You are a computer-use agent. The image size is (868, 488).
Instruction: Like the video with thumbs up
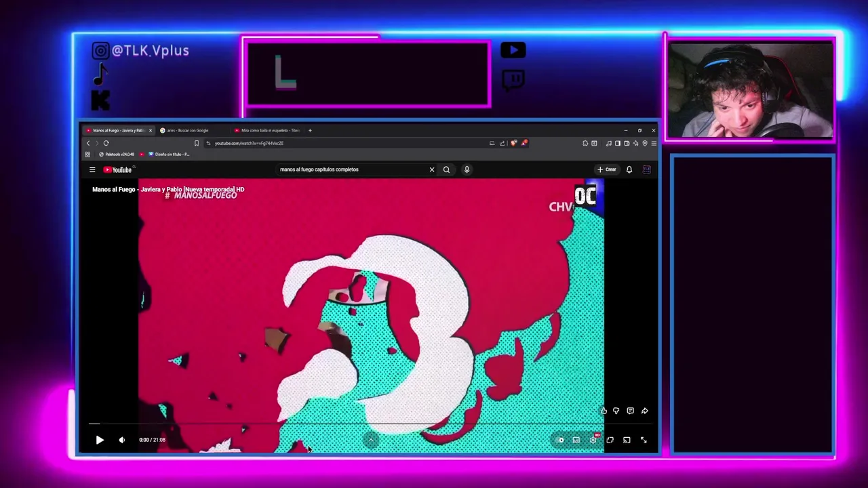point(604,411)
